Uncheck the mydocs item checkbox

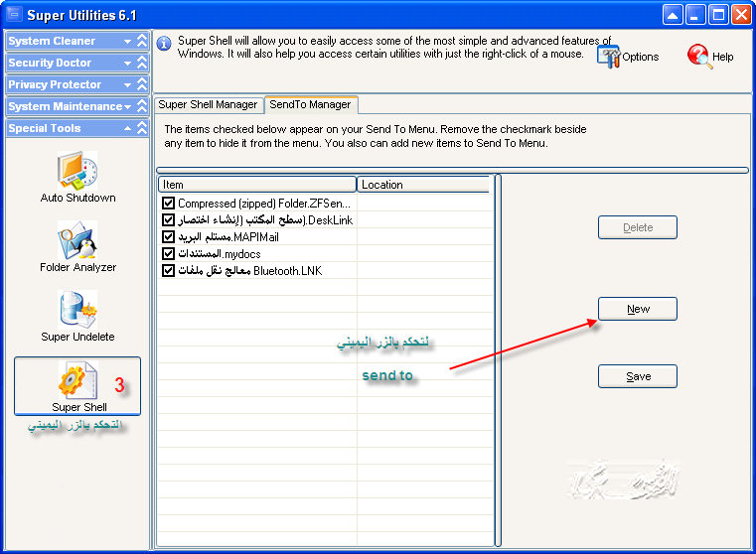(168, 254)
